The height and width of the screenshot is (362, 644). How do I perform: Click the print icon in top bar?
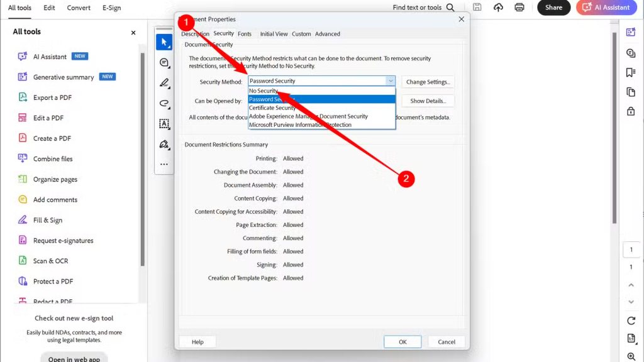[x=519, y=8]
